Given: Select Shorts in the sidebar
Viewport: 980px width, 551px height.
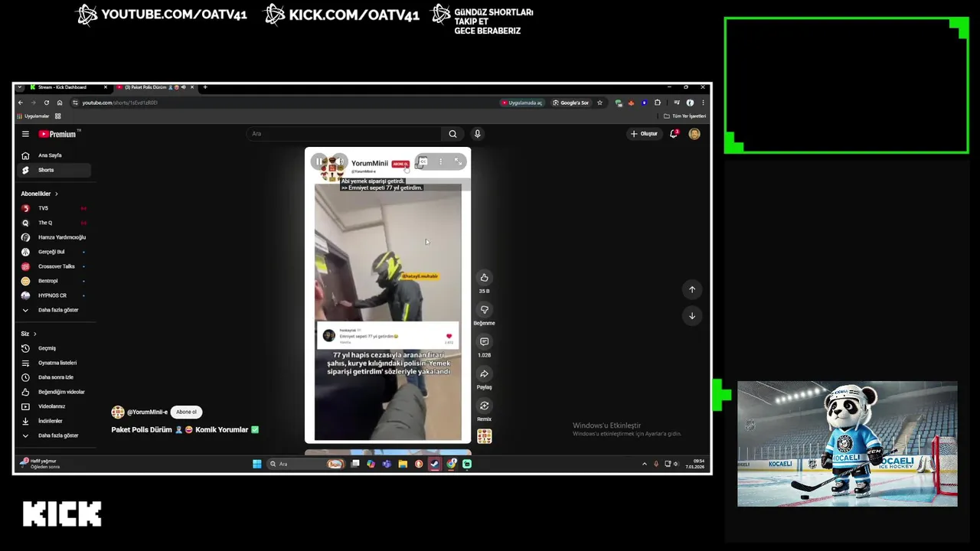Looking at the screenshot, I should 54,170.
